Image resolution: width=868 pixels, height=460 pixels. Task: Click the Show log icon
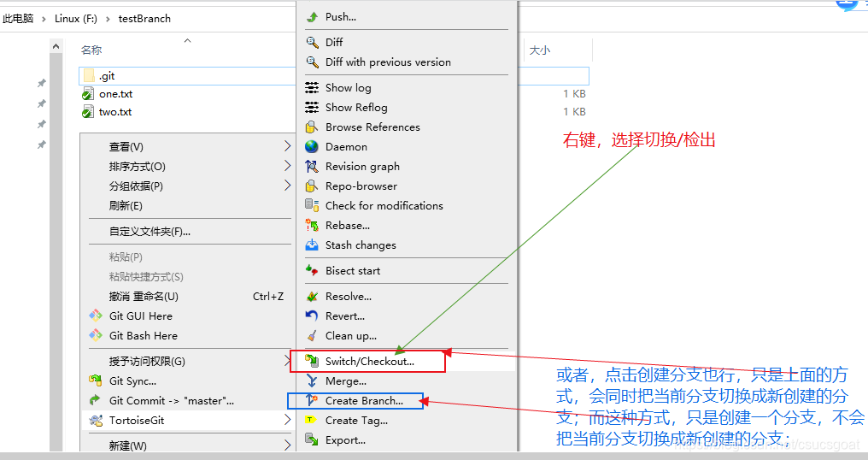312,87
